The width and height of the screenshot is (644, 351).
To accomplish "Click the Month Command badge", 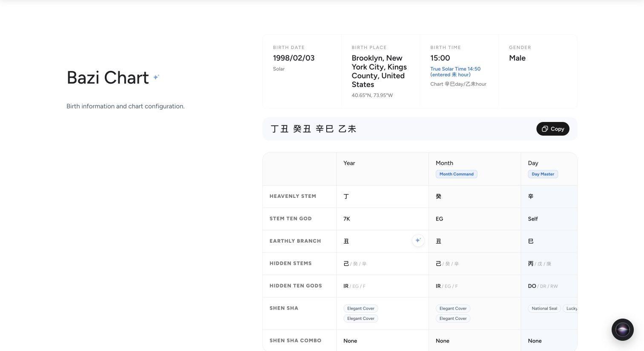I will [x=456, y=174].
